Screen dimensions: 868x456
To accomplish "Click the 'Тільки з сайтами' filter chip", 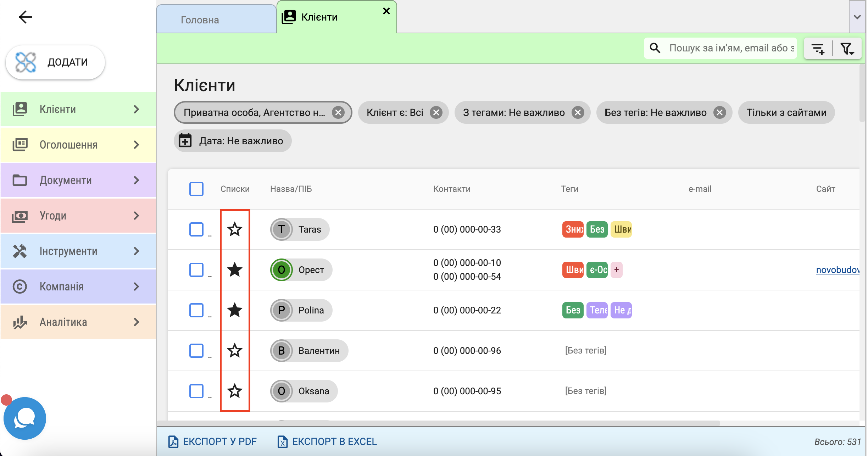I will point(786,112).
